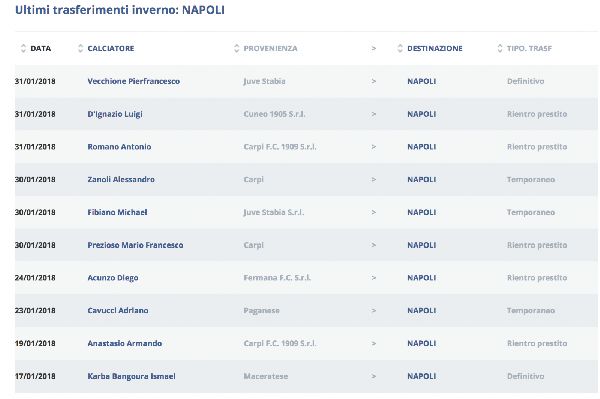Select Acunzo Diego player link

(x=113, y=278)
